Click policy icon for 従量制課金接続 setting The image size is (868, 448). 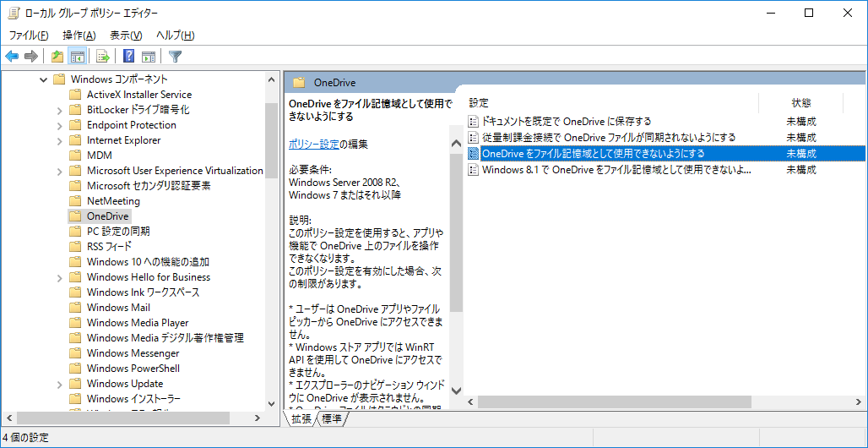[x=473, y=137]
